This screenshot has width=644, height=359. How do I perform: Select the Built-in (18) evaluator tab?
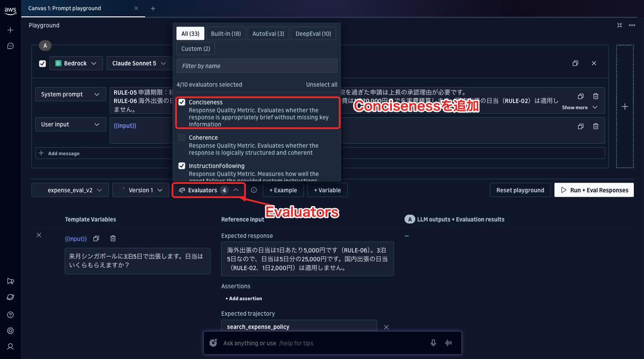[x=226, y=34]
